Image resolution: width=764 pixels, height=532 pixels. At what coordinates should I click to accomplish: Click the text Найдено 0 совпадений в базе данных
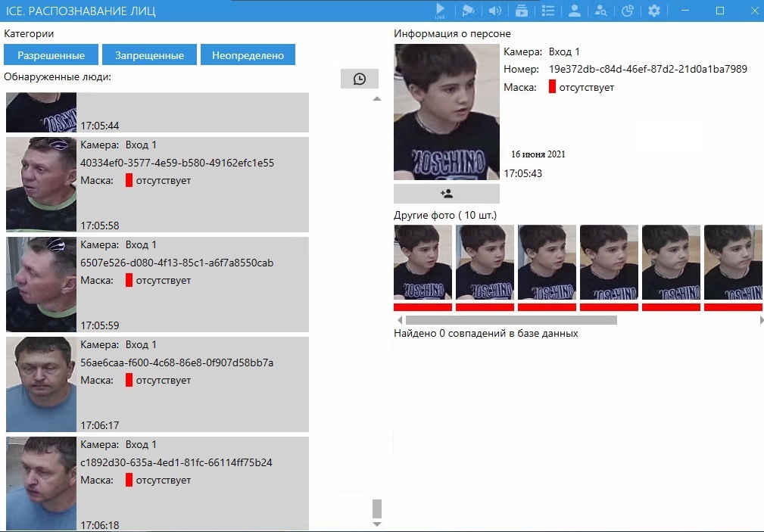click(486, 334)
